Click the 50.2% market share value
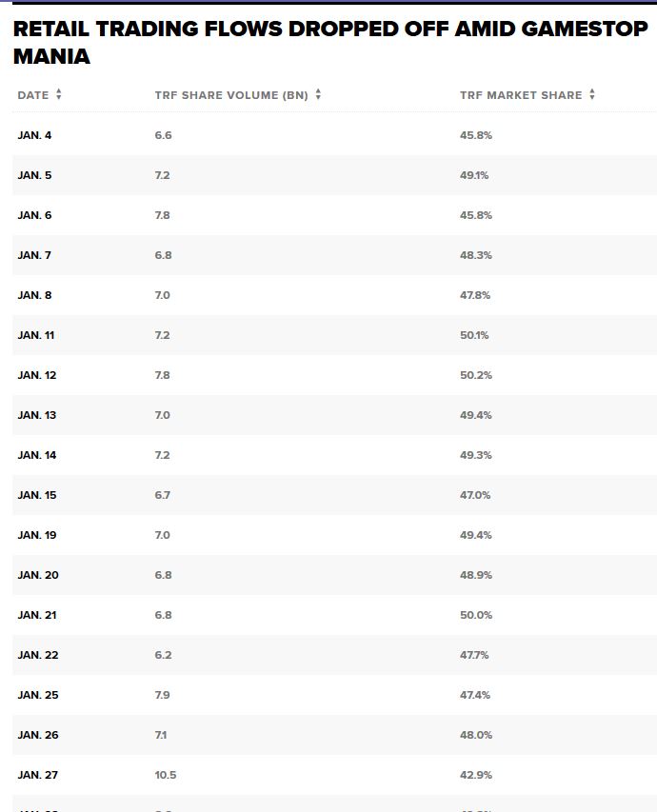The width and height of the screenshot is (657, 812). coord(476,375)
